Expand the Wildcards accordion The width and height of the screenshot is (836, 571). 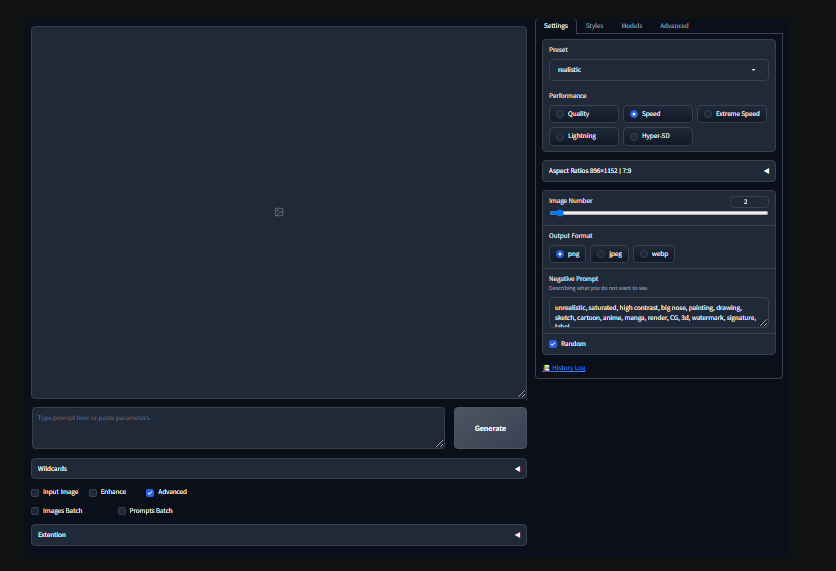click(x=279, y=469)
